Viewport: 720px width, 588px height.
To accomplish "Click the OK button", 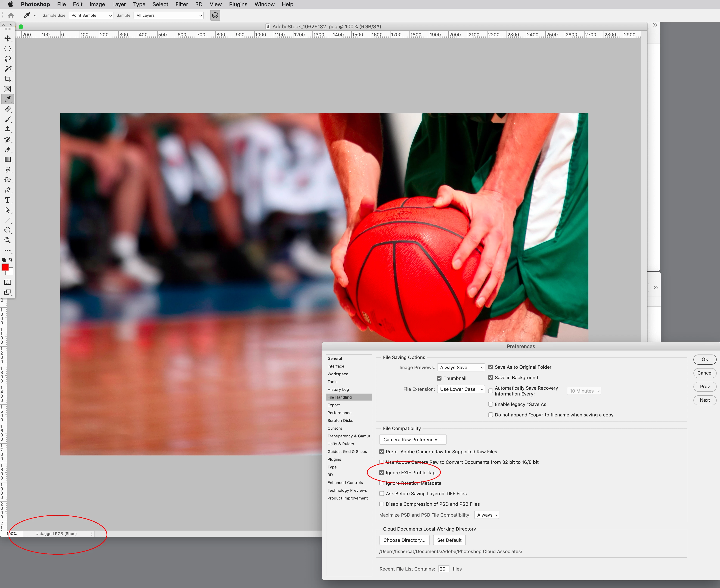I will [x=704, y=359].
